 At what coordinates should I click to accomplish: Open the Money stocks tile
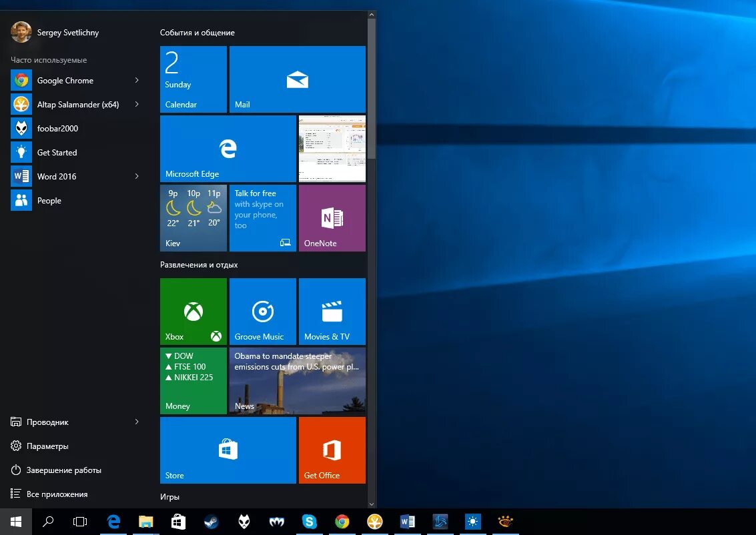(x=194, y=381)
